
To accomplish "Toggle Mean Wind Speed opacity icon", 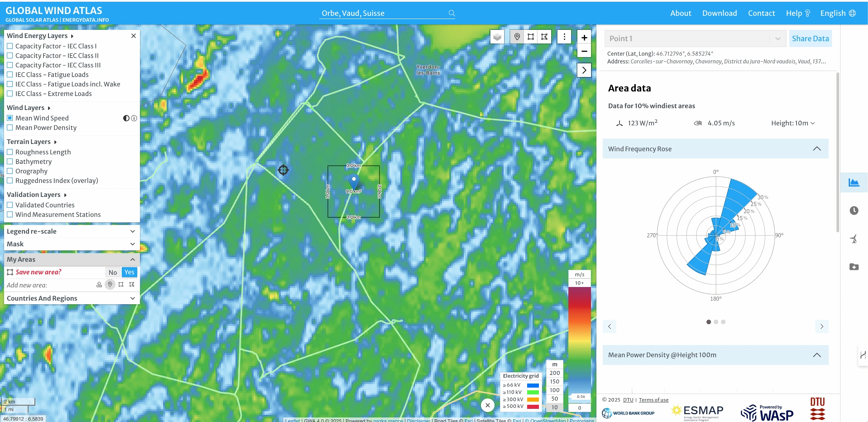I will pyautogui.click(x=126, y=118).
